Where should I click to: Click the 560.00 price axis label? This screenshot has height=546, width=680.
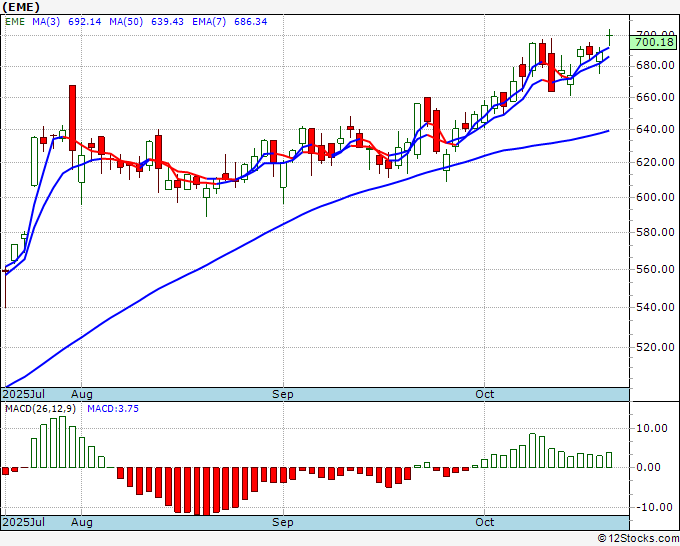pos(655,269)
